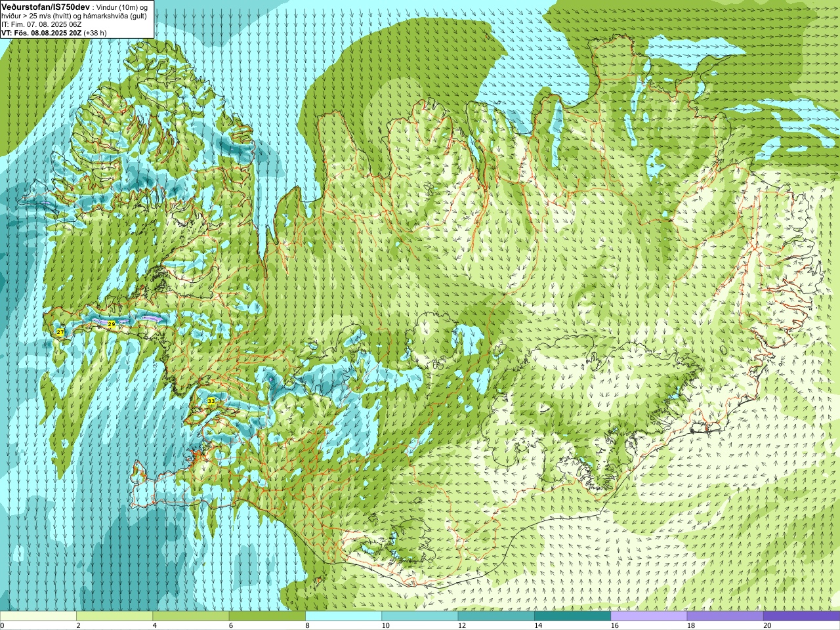Click the 'Veðurstofan/IS750dev' title text
Viewport: 840px width, 630px height.
46,7
